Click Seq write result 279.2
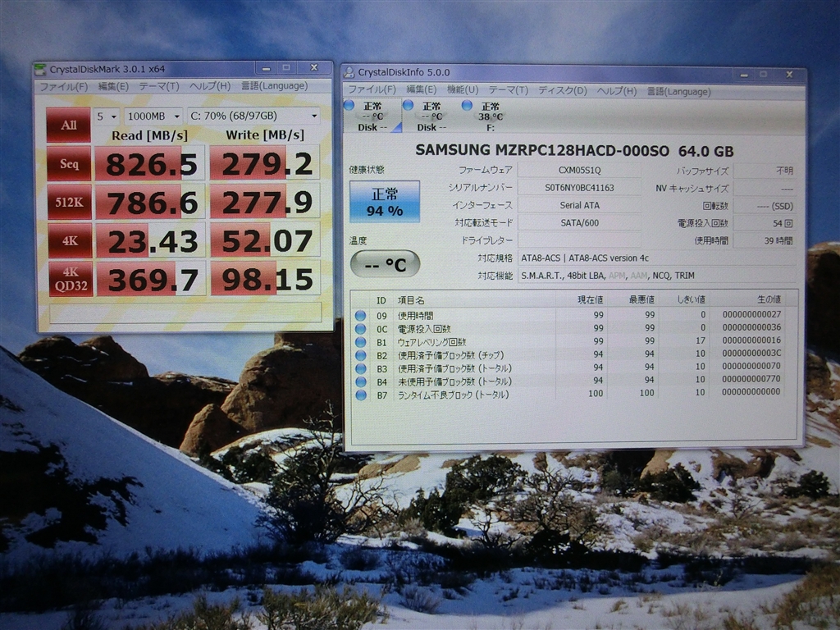 pyautogui.click(x=265, y=163)
